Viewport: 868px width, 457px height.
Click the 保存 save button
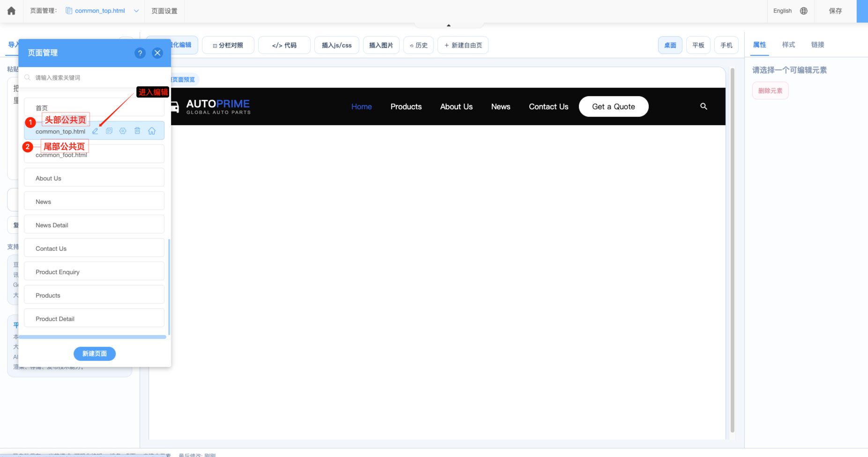point(835,11)
